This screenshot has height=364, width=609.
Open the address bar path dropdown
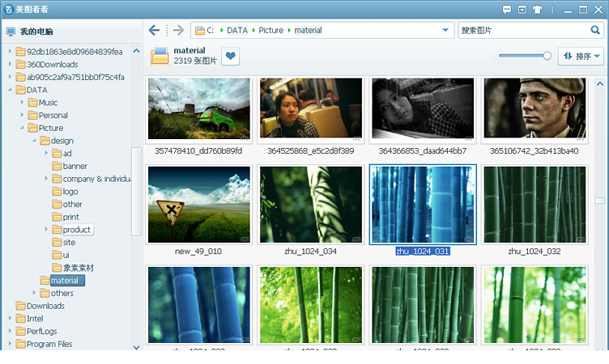pos(445,30)
